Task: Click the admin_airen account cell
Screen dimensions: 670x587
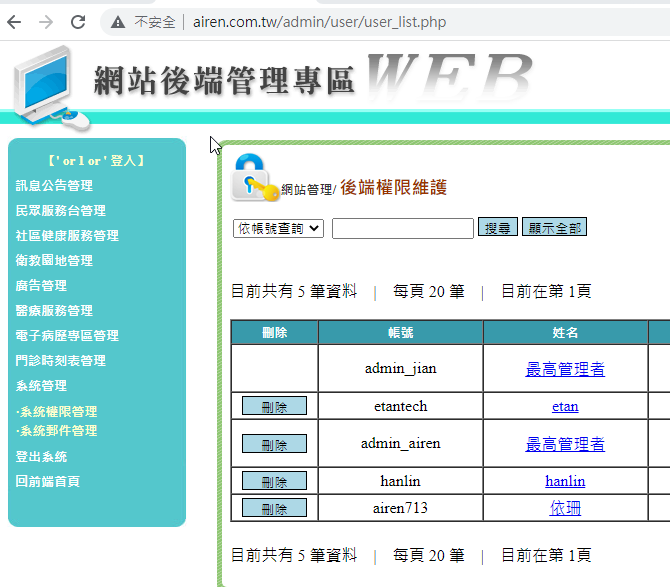Action: [401, 443]
